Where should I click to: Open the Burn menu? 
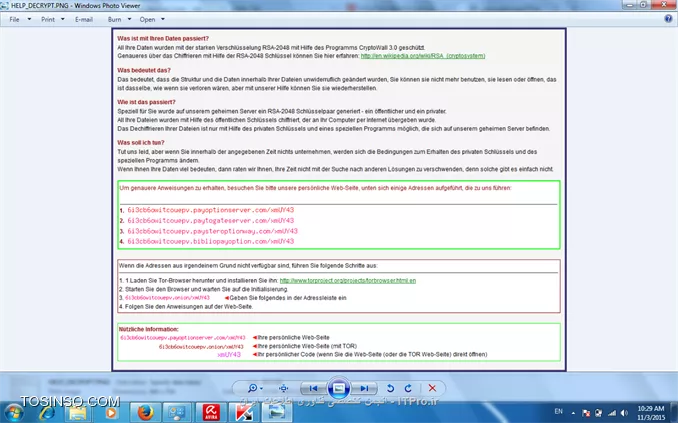[114, 19]
